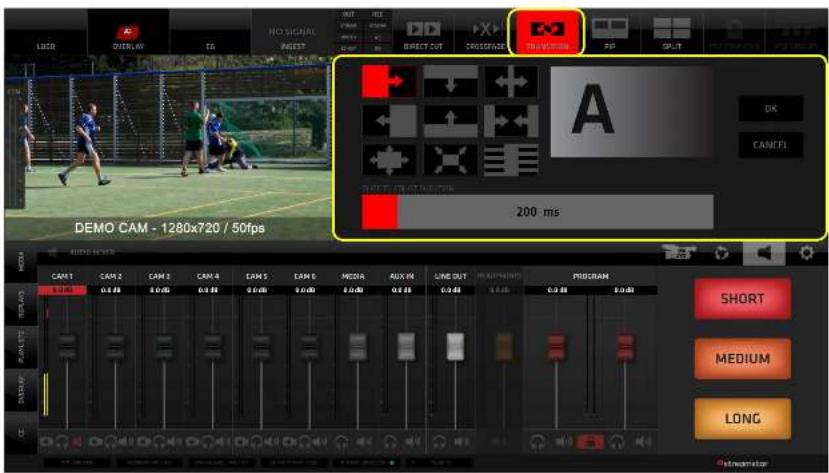The height and width of the screenshot is (473, 829).
Task: Switch to the PLAYLISTS side tab
Action: point(21,346)
